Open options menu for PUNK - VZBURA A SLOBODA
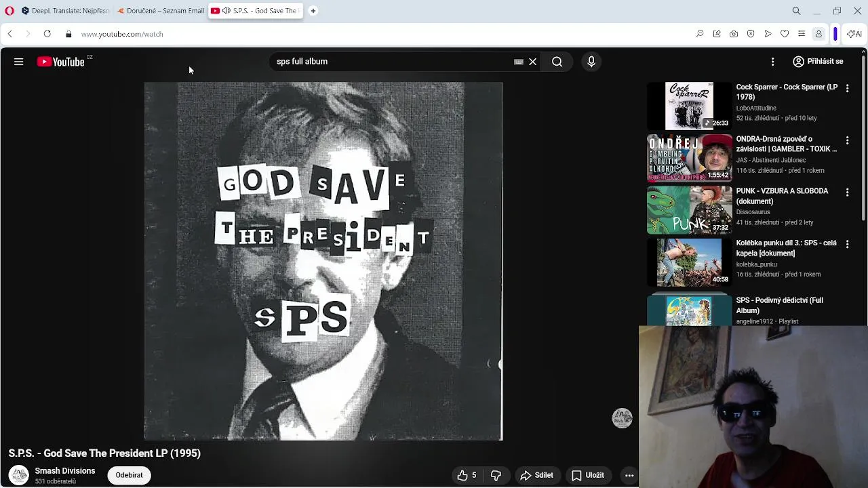Screen dimensions: 868x488 pos(847,192)
